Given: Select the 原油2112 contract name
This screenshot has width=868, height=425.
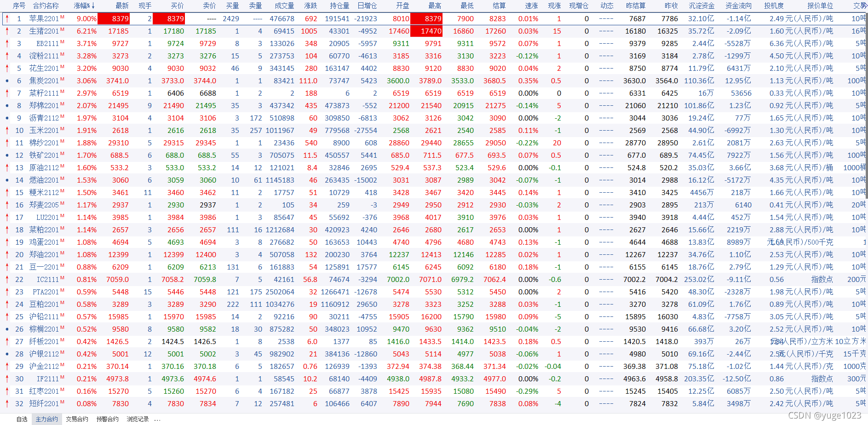Looking at the screenshot, I should pyautogui.click(x=44, y=168).
